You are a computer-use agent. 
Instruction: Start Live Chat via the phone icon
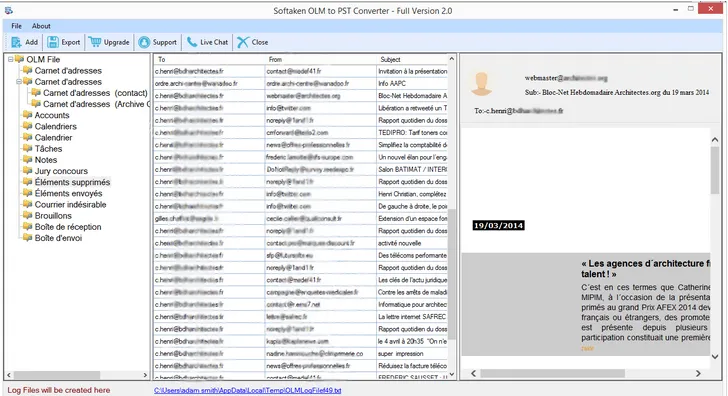coord(192,42)
